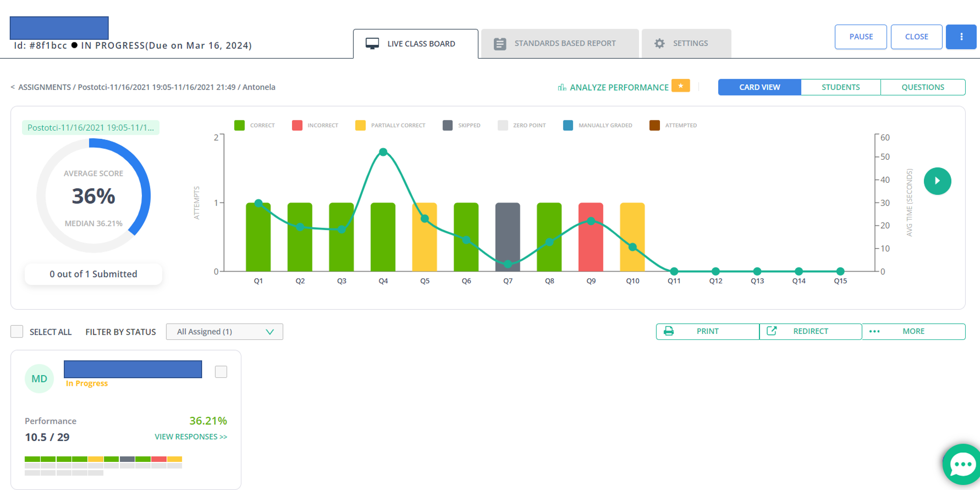
Task: Click the Analyze Performance chart icon
Action: tap(562, 88)
